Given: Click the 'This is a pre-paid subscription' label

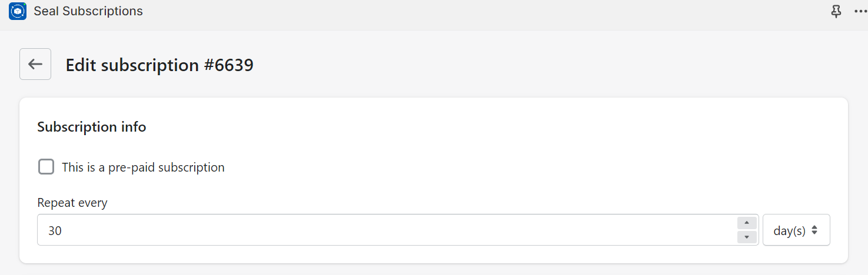Looking at the screenshot, I should coord(143,167).
